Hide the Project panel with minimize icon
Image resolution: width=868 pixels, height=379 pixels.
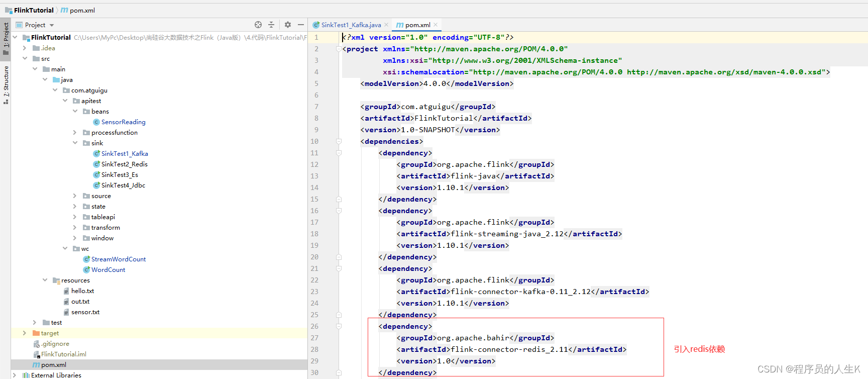coord(301,25)
